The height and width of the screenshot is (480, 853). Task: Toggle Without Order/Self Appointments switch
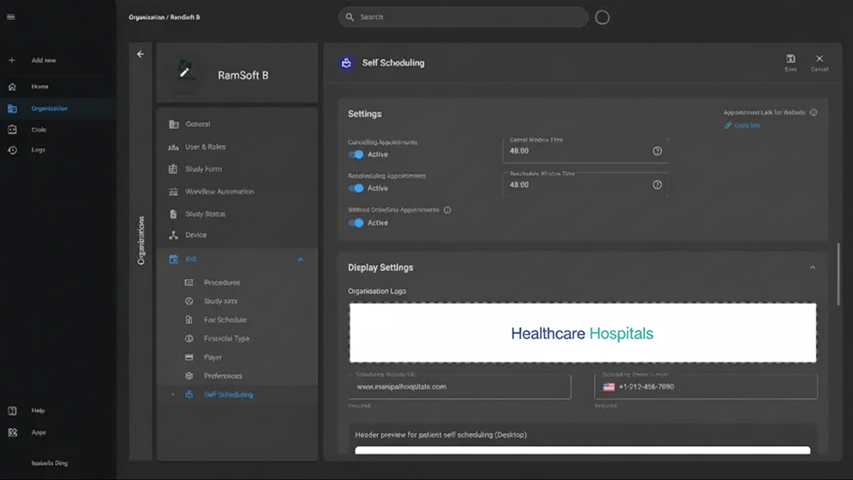356,223
